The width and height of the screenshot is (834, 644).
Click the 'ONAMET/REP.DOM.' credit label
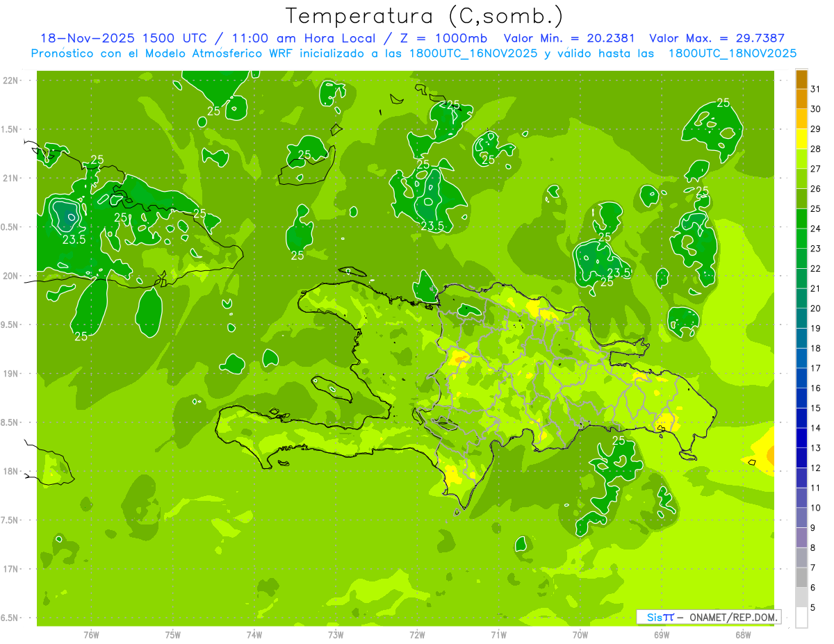tap(733, 617)
